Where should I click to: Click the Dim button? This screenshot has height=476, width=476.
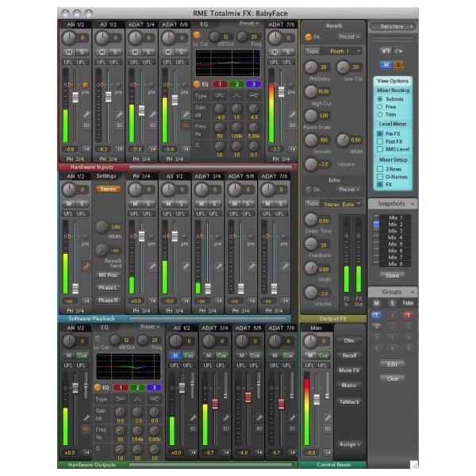[x=349, y=340]
